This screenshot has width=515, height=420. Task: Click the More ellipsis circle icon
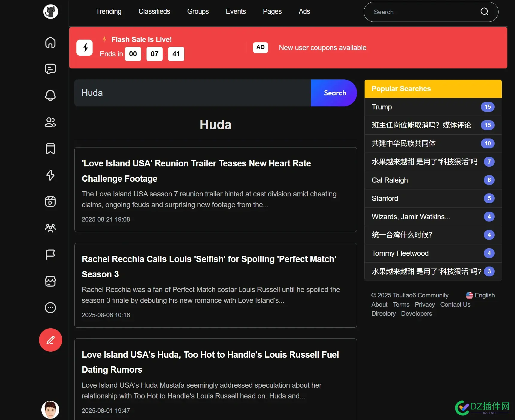click(50, 308)
